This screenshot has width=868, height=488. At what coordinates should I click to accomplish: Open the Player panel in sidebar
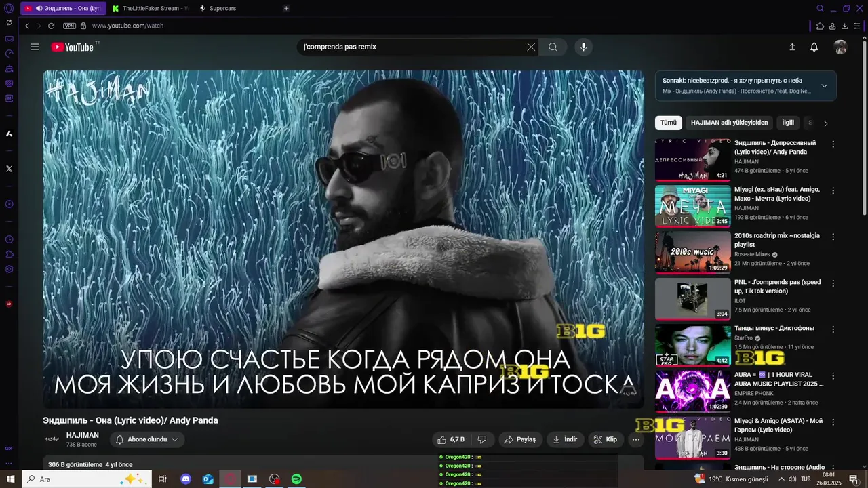[x=9, y=204]
